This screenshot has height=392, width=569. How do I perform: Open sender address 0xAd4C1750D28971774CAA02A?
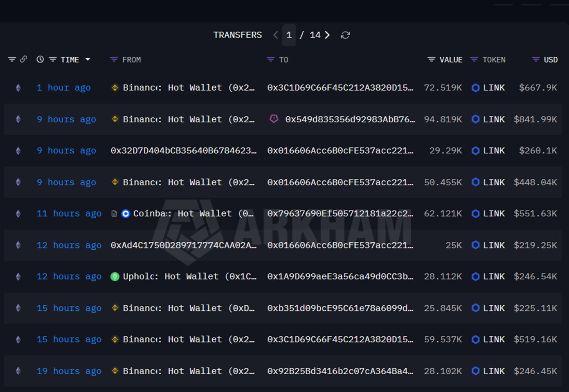pos(184,245)
